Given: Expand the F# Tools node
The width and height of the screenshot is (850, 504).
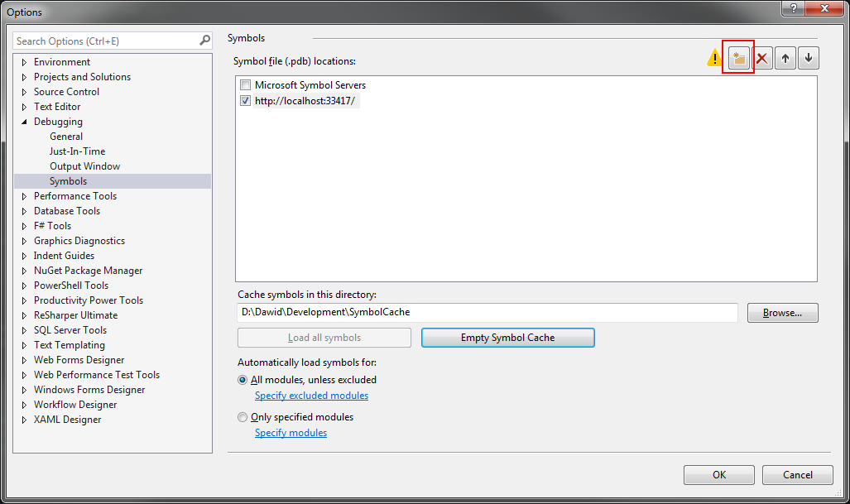Looking at the screenshot, I should click(x=24, y=226).
